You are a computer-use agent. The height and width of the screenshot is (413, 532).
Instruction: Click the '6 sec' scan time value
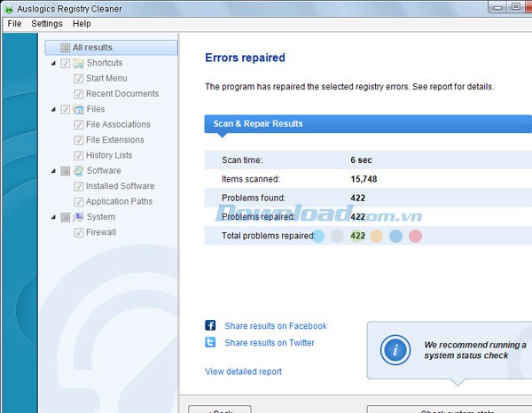[362, 160]
